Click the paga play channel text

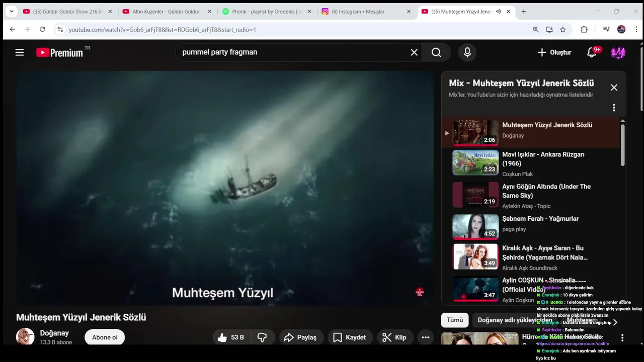pos(514,229)
